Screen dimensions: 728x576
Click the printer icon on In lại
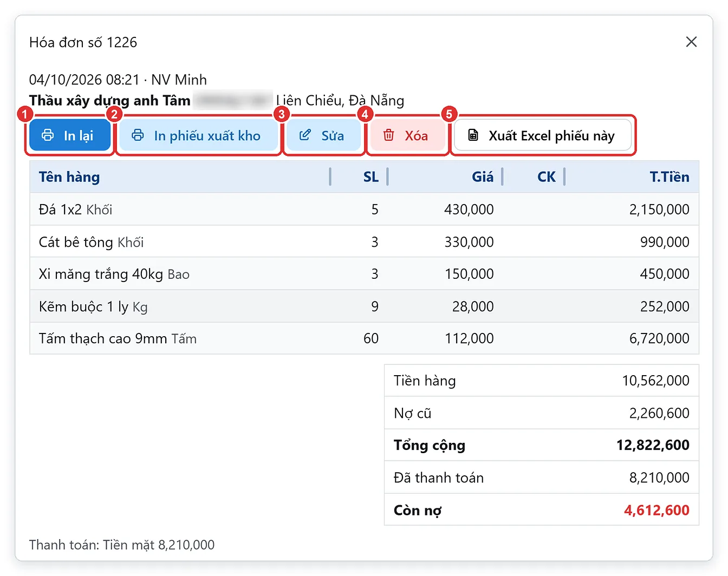(48, 135)
